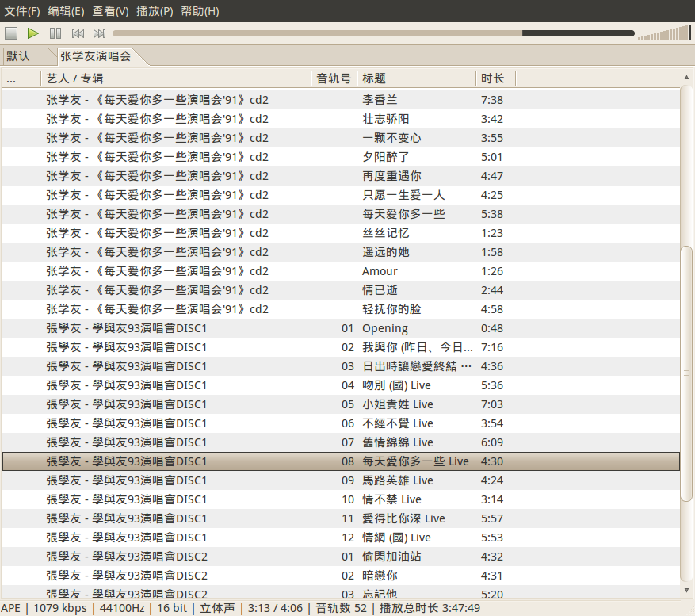Viewport: 695px width, 616px height.
Task: Select the track 轻抚你的脸
Action: 341,309
